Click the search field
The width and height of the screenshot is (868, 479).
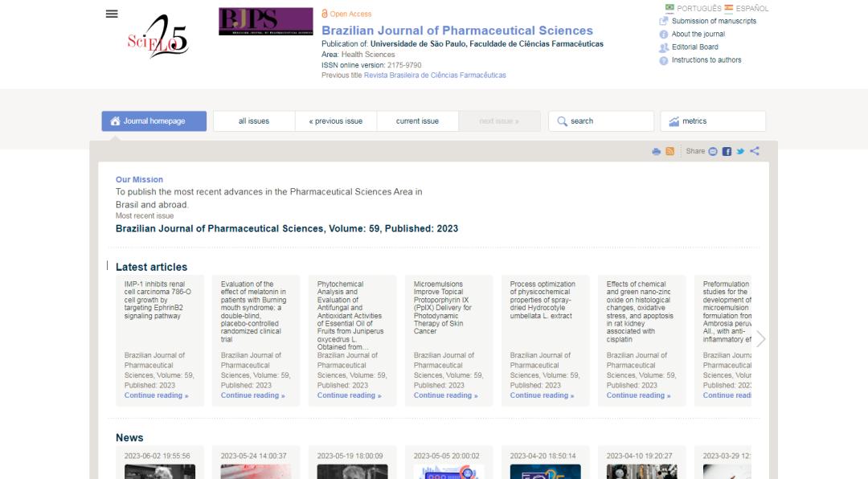point(601,121)
